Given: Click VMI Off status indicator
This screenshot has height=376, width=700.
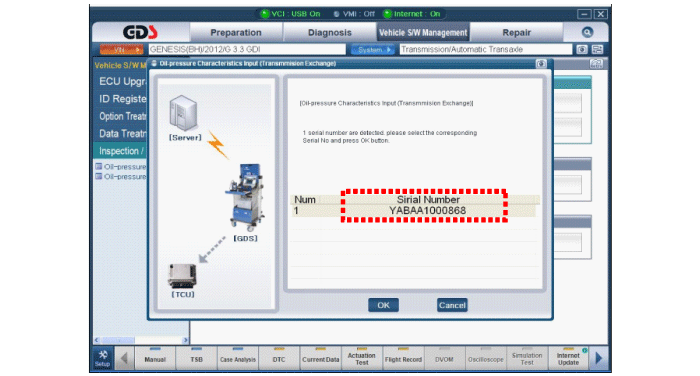Looking at the screenshot, I should coord(354,14).
